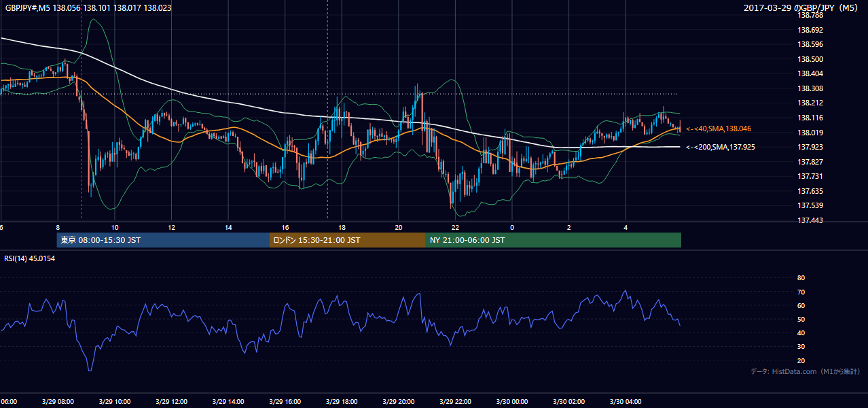Select the 200 SMA 137.925 white label
Screen dimensions: 868x408
[720, 147]
